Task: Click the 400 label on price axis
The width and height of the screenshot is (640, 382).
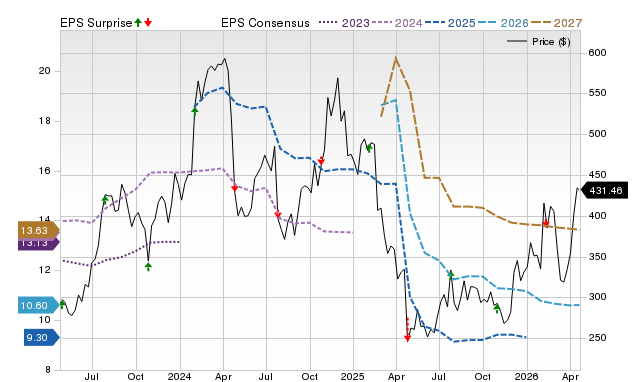Action: click(x=597, y=215)
